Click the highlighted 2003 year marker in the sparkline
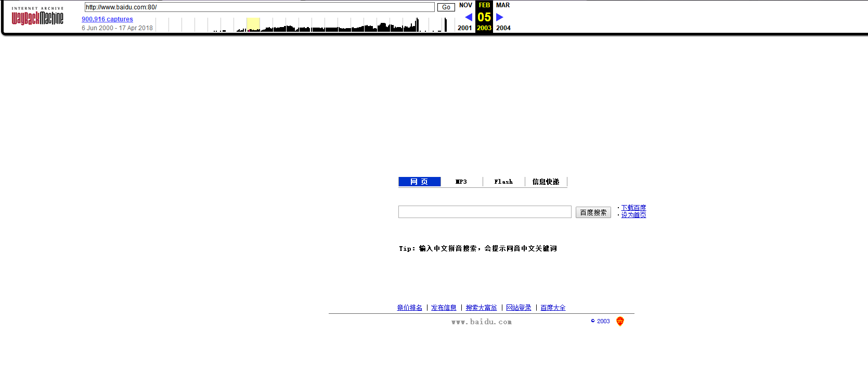 253,24
